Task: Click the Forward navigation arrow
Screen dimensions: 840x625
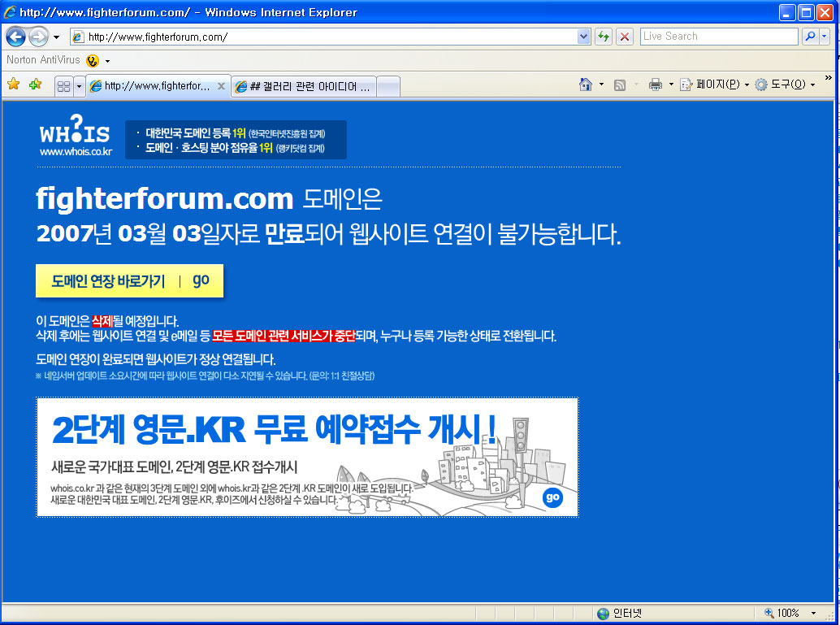Action: coord(38,37)
